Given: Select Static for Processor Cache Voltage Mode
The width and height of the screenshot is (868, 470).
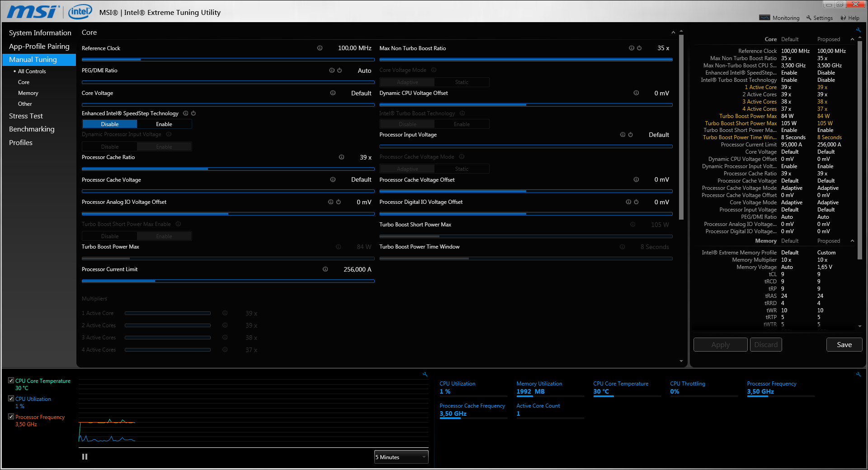Looking at the screenshot, I should [x=462, y=169].
